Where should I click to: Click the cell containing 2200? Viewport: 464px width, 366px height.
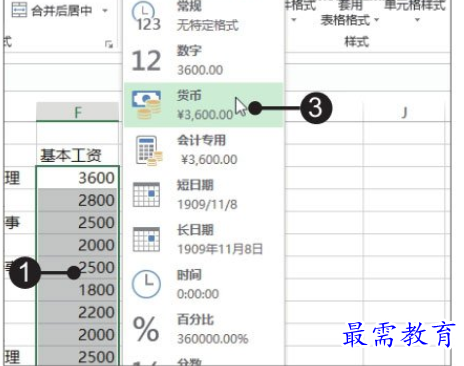click(x=77, y=312)
